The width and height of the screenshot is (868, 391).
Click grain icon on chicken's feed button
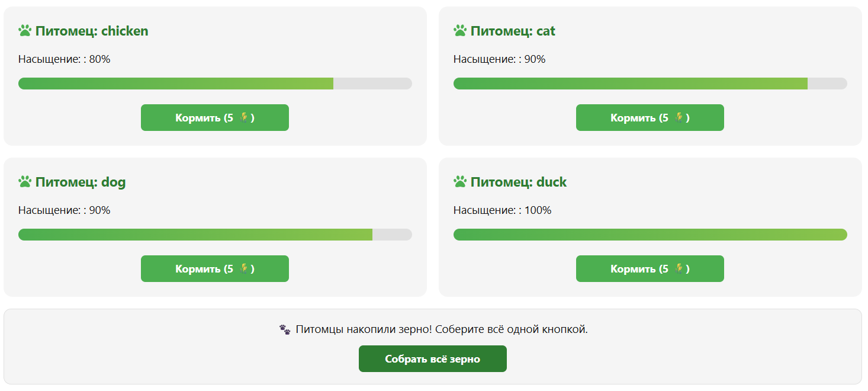coord(243,117)
